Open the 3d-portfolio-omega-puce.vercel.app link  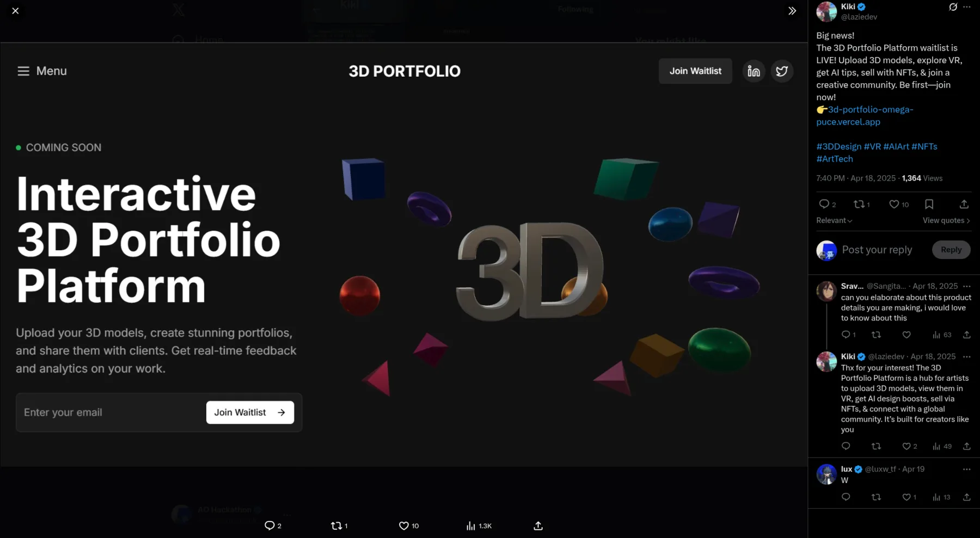(866, 116)
